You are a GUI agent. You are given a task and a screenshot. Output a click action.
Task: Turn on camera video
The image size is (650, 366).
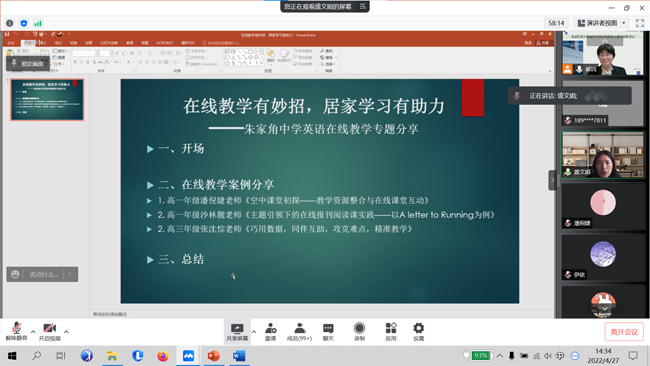click(x=50, y=331)
